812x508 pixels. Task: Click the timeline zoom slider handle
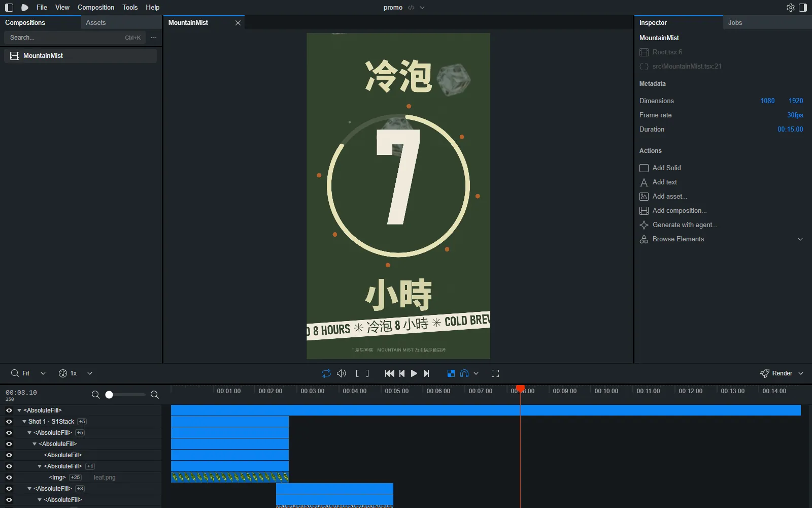(109, 395)
